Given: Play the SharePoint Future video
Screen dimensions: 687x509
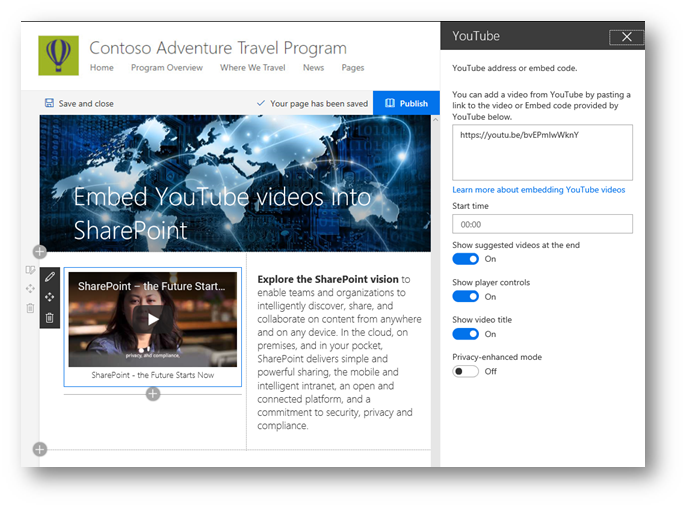Looking at the screenshot, I should [x=152, y=319].
